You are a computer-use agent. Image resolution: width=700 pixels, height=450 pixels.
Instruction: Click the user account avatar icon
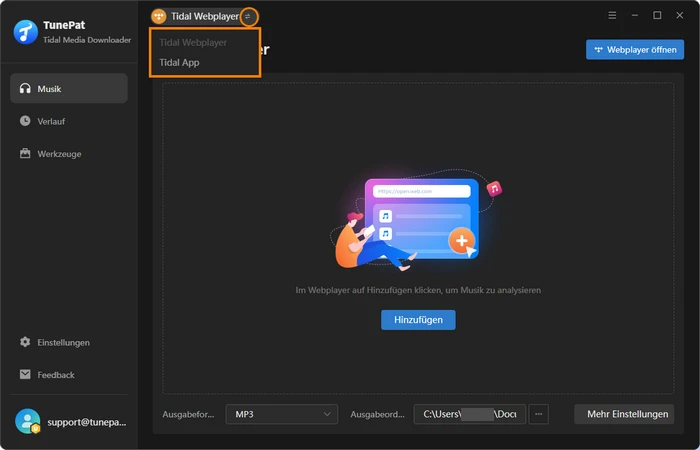pyautogui.click(x=28, y=421)
